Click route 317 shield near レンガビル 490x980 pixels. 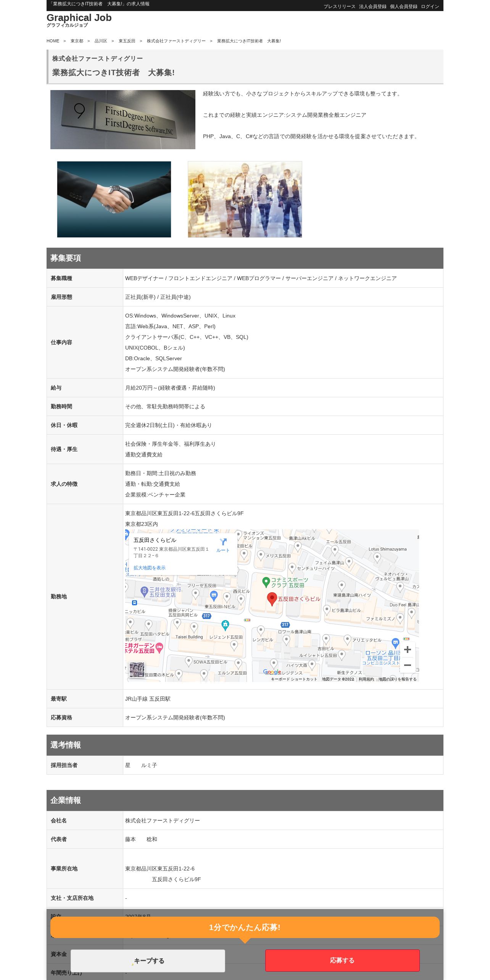pos(285,625)
